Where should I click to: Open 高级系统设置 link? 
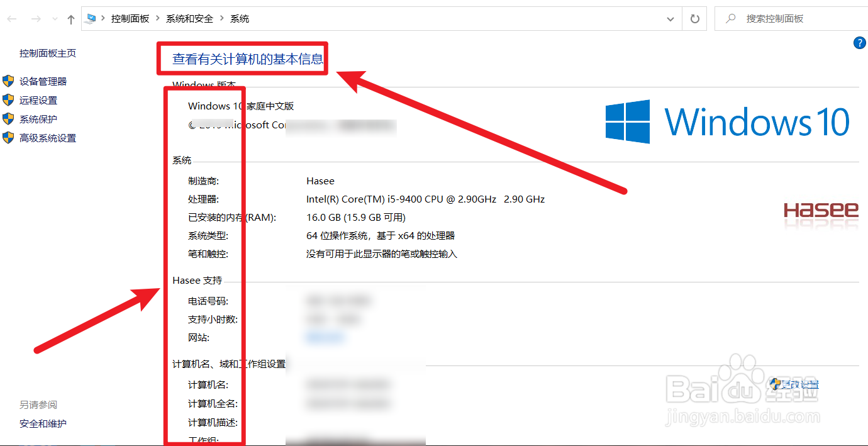coord(48,138)
